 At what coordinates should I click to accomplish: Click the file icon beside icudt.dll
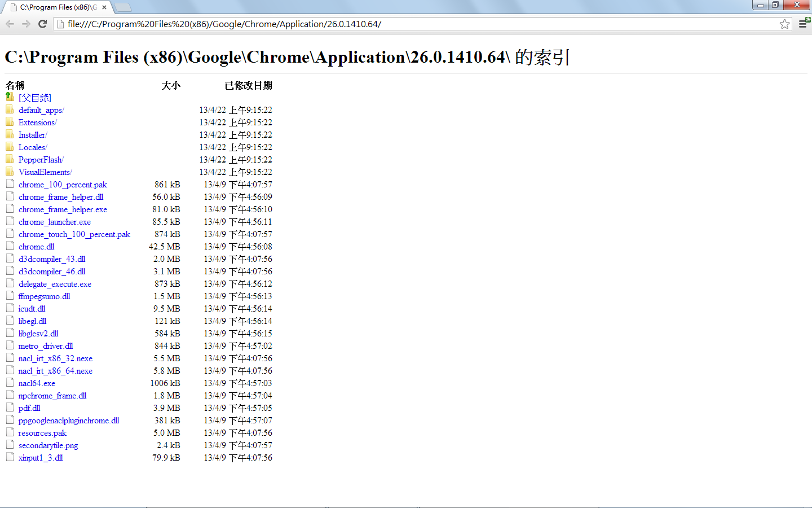pyautogui.click(x=10, y=308)
